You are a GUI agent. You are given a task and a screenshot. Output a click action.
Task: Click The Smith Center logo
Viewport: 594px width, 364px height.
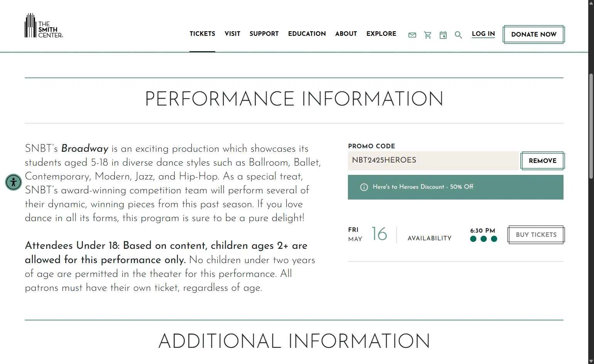[x=44, y=25]
